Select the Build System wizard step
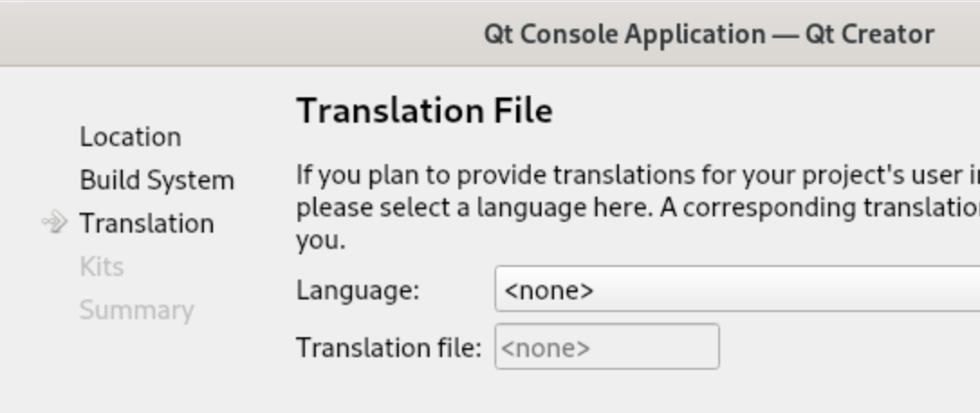Viewport: 980px width, 413px height. [x=156, y=180]
